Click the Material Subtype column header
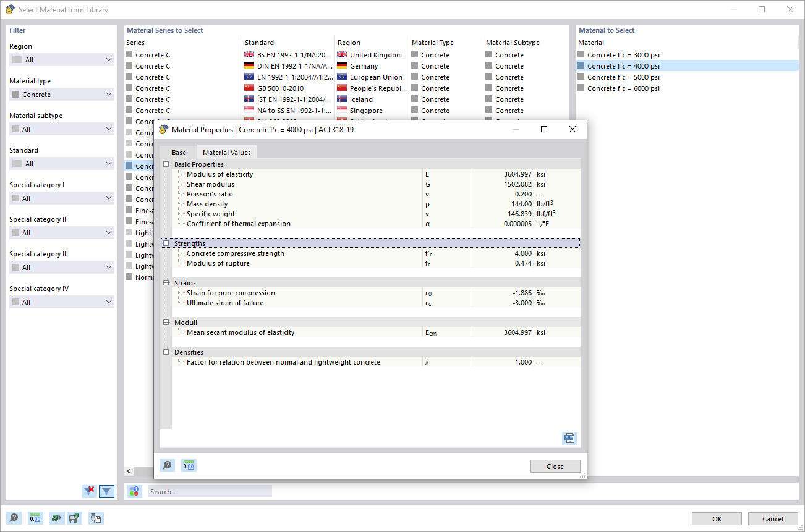The height and width of the screenshot is (532, 805). (513, 43)
